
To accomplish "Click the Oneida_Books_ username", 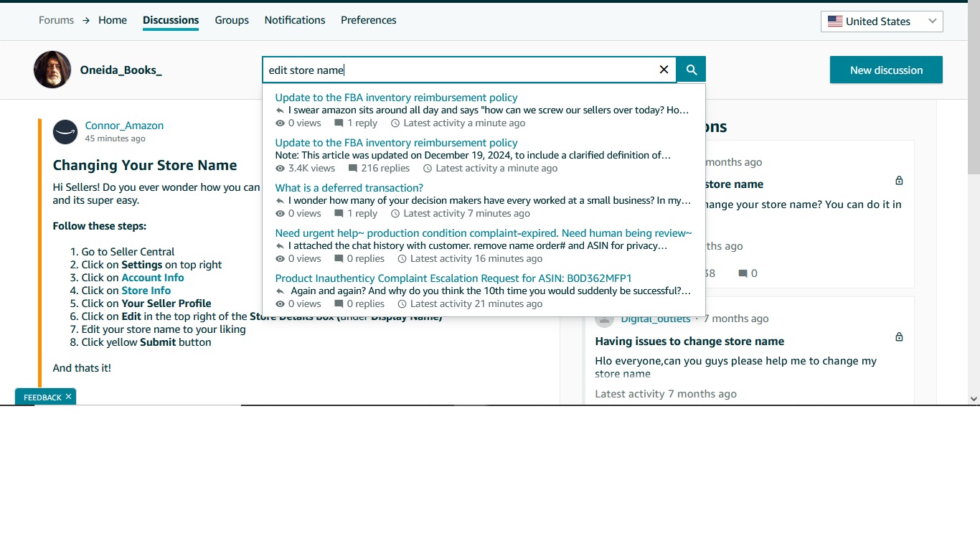I will click(121, 70).
